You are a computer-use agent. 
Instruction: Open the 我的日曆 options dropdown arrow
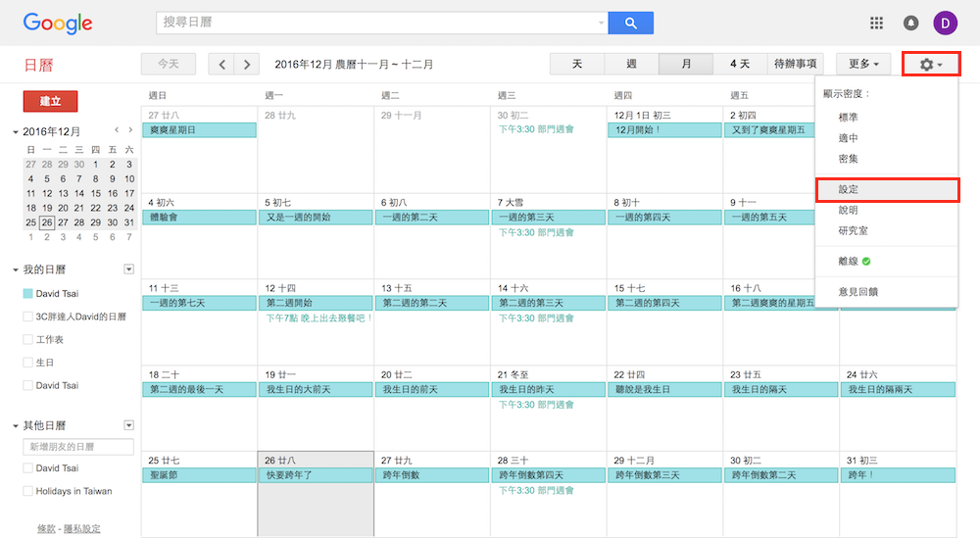(128, 269)
